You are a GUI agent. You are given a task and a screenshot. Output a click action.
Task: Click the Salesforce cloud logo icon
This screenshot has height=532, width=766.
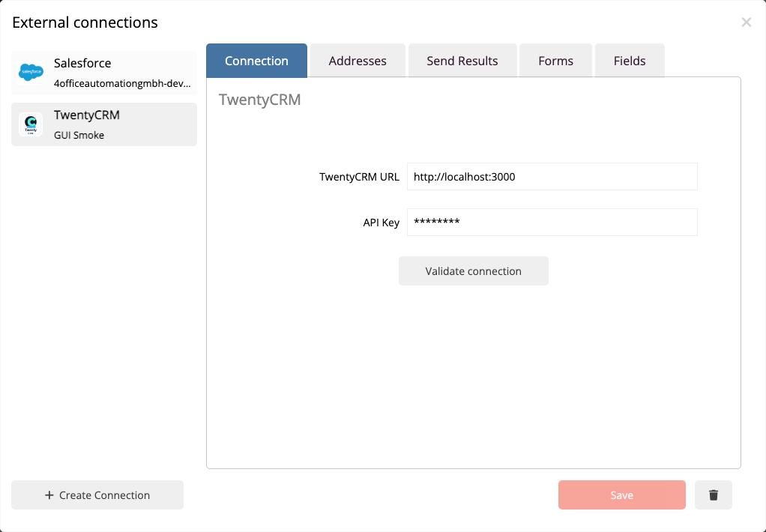coord(31,72)
